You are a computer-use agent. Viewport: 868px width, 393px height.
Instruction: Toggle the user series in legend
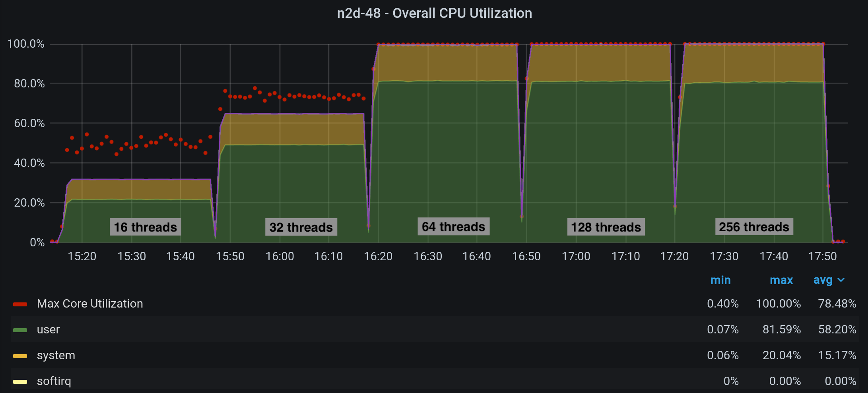point(48,329)
